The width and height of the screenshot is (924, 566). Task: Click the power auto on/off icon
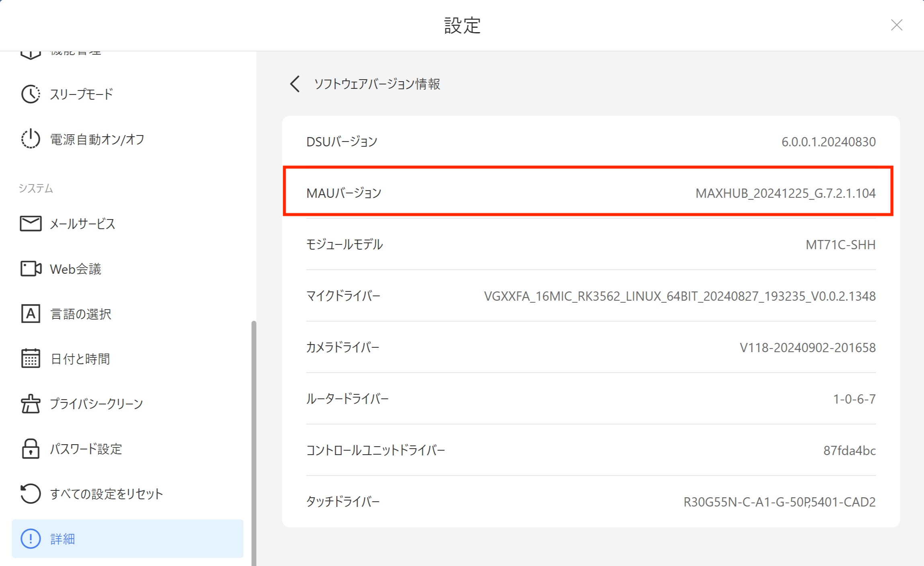point(31,139)
